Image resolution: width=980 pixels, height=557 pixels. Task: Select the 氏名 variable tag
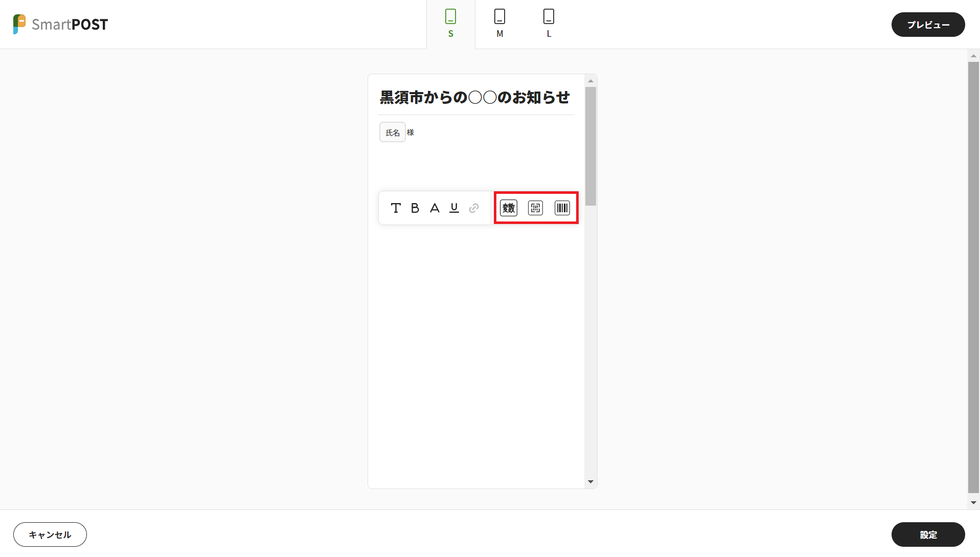point(393,132)
